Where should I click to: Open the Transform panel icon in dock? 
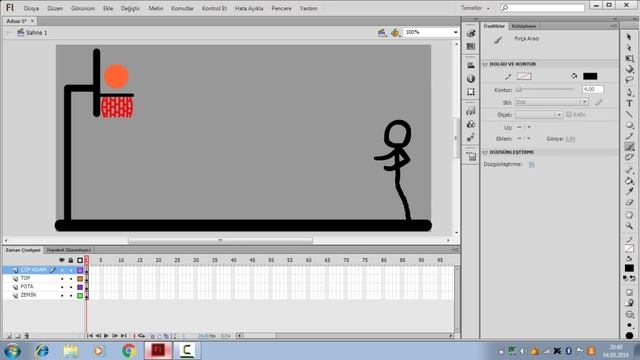pos(471,92)
